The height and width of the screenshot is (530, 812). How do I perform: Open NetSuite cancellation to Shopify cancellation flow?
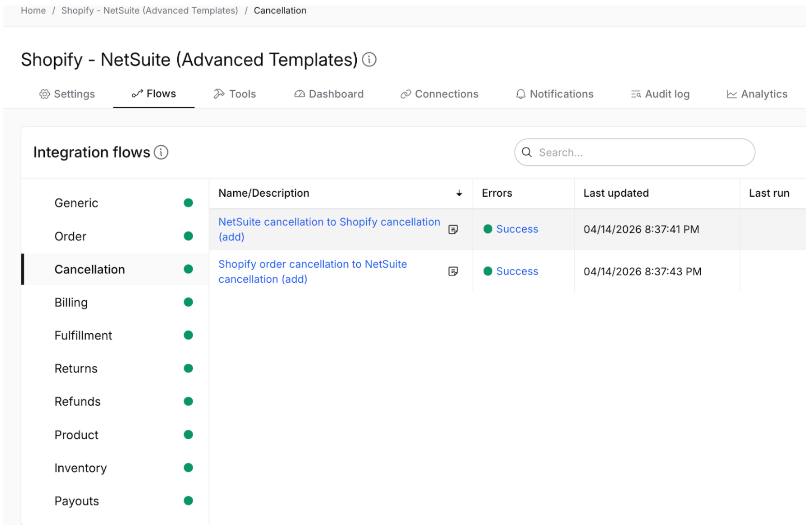tap(329, 229)
